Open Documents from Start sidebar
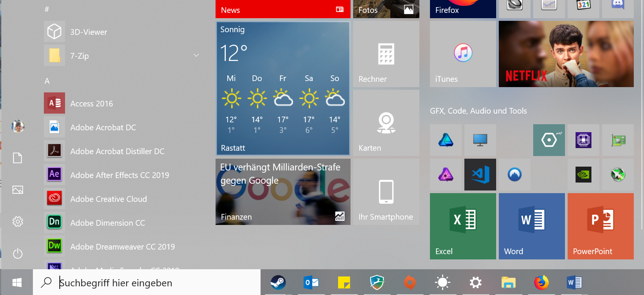644x295 pixels. (18, 158)
